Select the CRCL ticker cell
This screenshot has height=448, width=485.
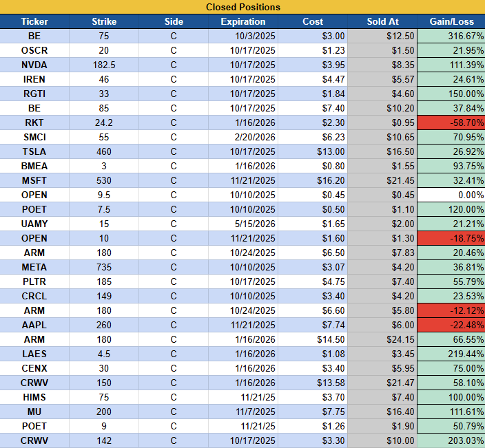(34, 296)
